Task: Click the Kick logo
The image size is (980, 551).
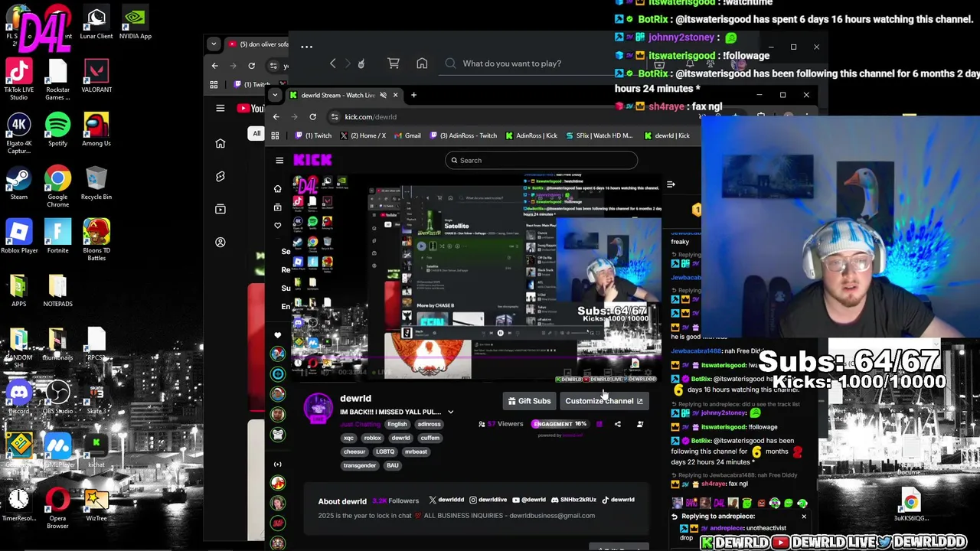Action: pyautogui.click(x=312, y=160)
